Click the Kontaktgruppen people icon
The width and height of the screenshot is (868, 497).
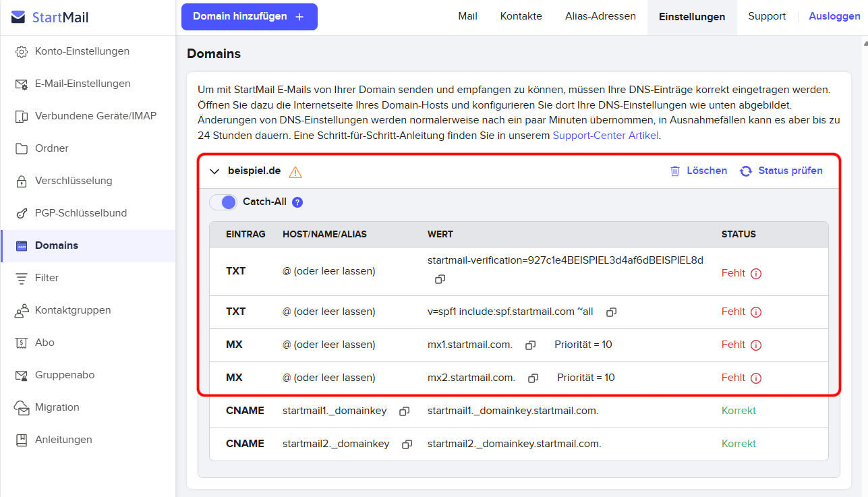point(22,311)
